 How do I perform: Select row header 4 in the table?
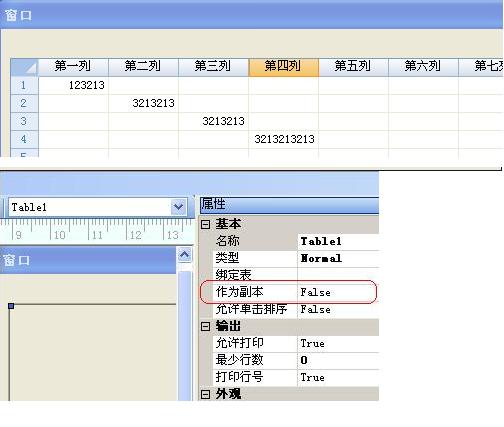coord(24,139)
